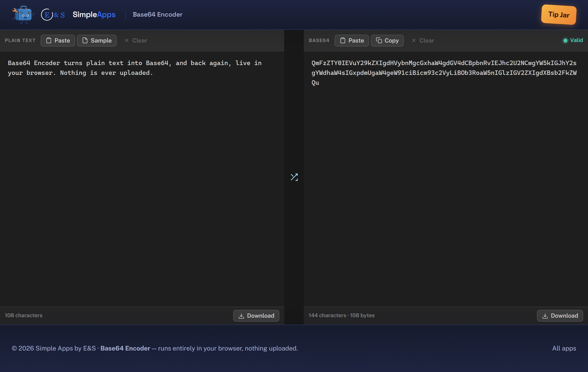
Task: Click the Base64 Encoder footer text
Action: [125, 348]
